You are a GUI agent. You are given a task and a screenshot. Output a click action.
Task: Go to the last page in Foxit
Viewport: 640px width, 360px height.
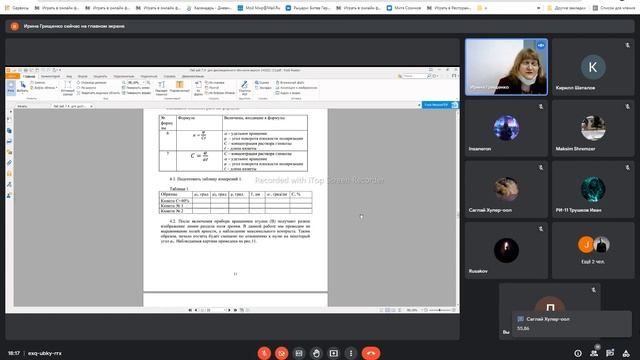236,310
